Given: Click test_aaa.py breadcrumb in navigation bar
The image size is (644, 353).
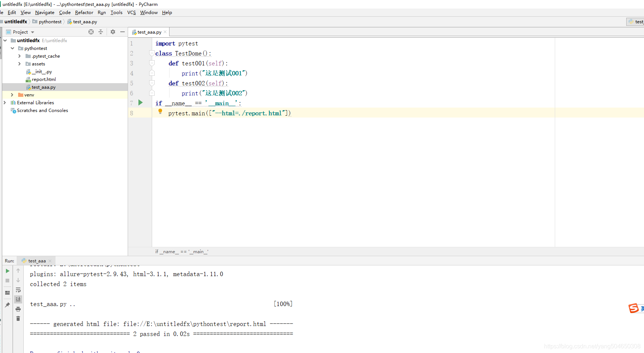Looking at the screenshot, I should 82,22.
